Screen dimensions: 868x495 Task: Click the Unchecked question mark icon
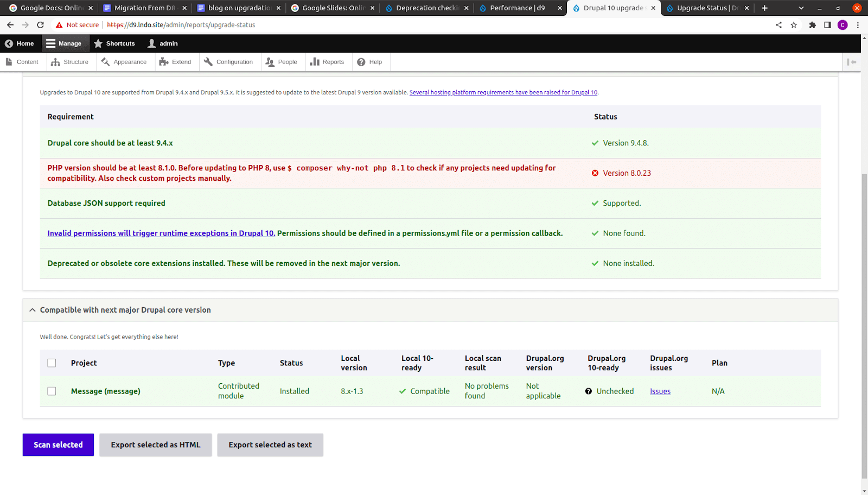[589, 391]
